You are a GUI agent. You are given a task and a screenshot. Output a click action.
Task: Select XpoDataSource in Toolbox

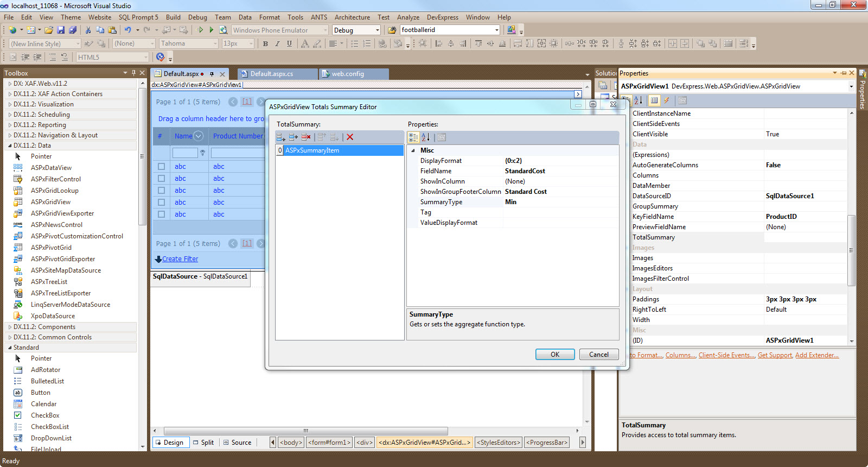pos(53,316)
